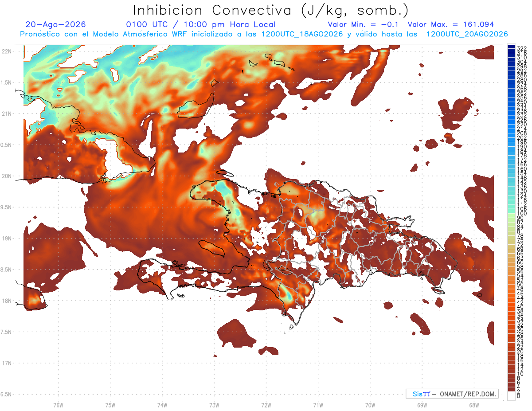Click the '7.5N' latitude label
The image size is (532, 411).
pos(6,332)
